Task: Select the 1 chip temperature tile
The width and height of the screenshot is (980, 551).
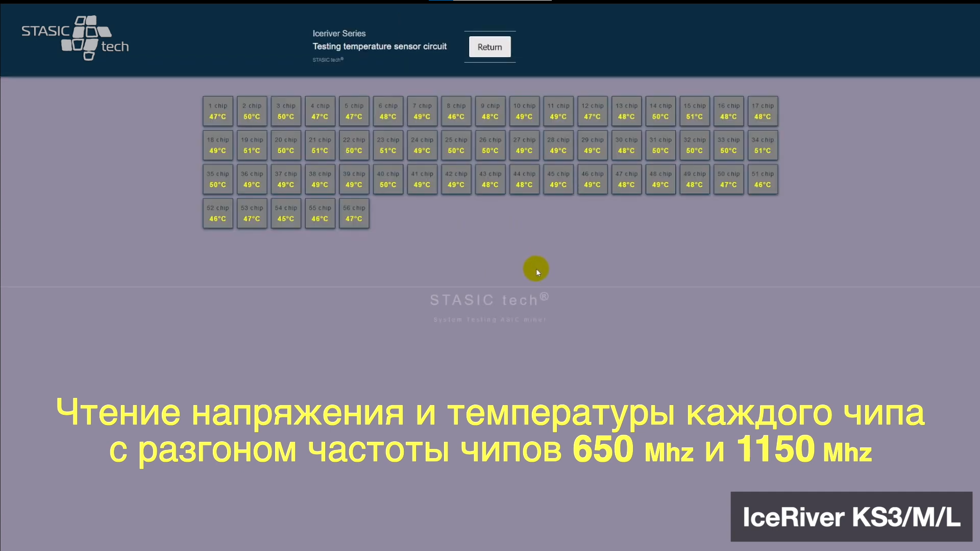Action: pyautogui.click(x=218, y=111)
